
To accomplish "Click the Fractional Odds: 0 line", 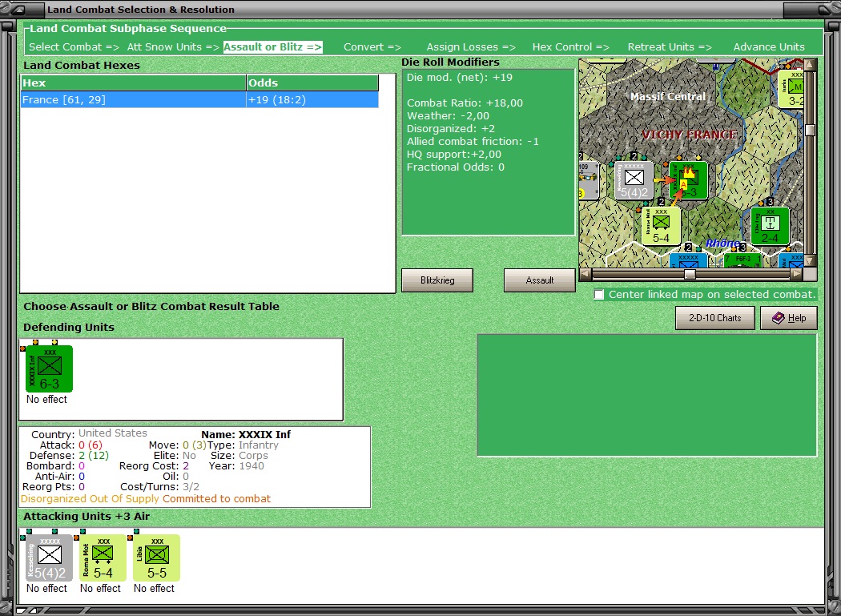I will tap(456, 167).
